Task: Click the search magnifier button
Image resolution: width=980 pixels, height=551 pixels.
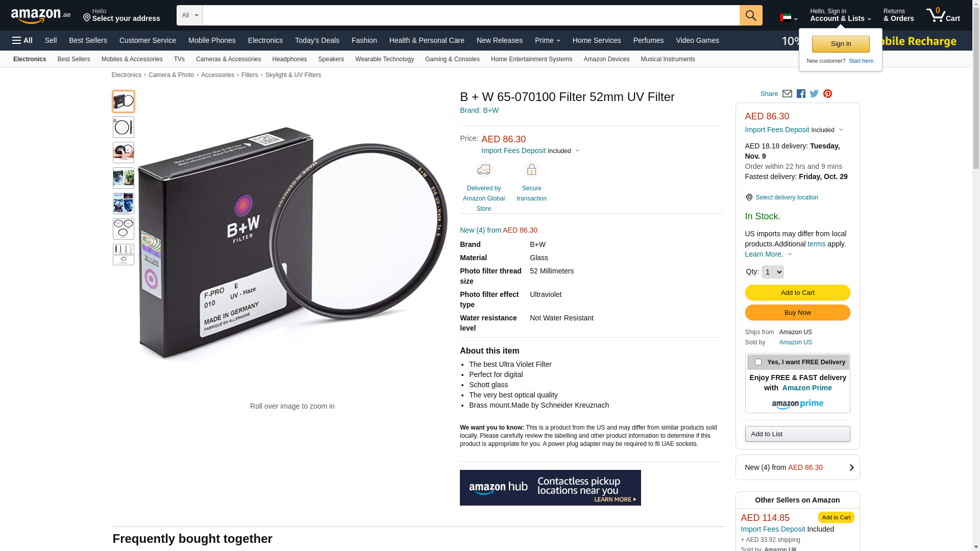Action: coord(751,15)
